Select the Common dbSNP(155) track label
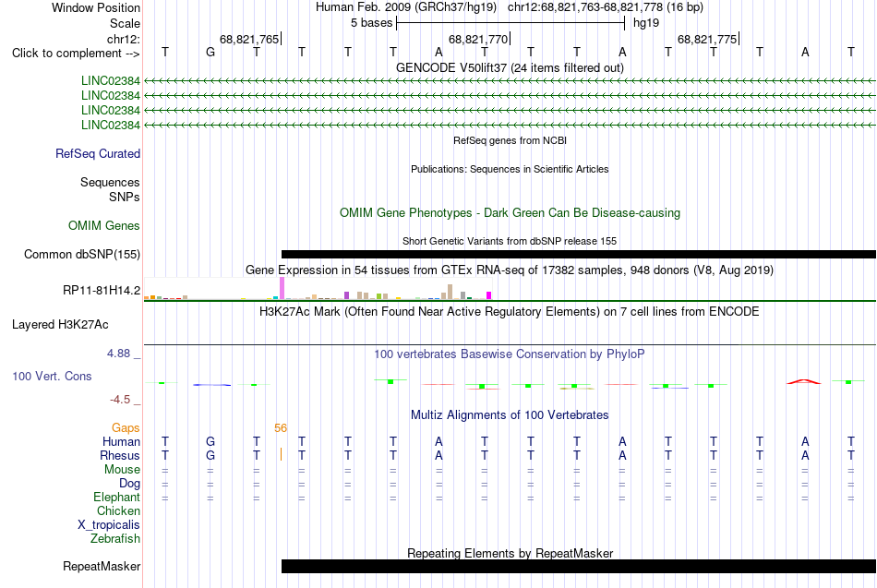The image size is (877, 588). click(82, 255)
